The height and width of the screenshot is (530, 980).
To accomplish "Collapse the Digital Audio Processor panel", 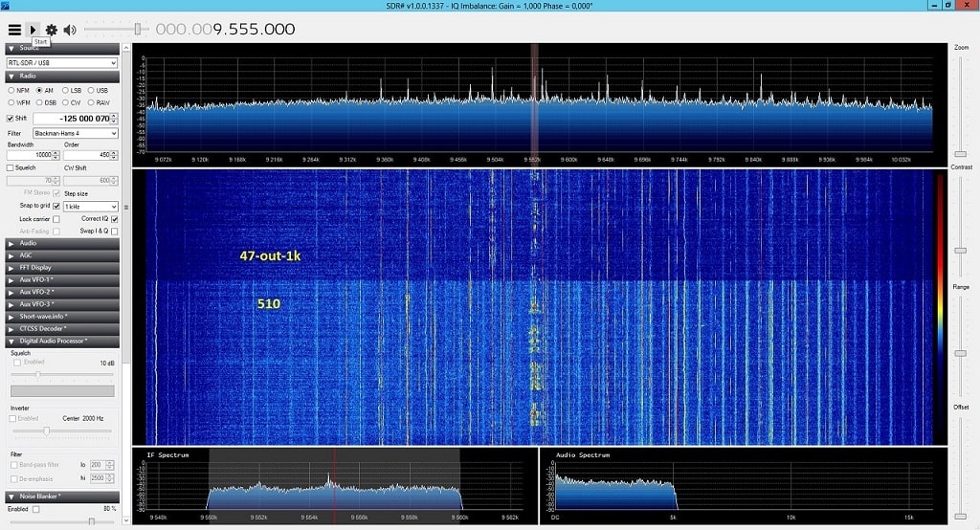I will 62,342.
